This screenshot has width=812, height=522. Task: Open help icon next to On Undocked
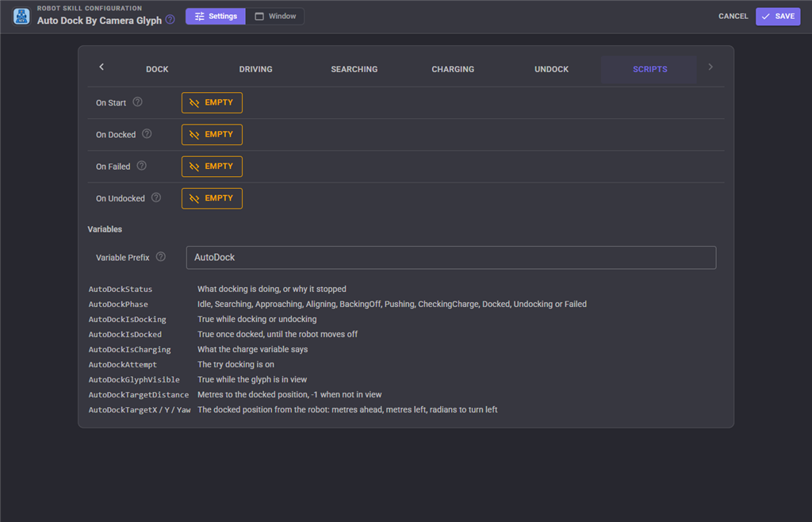pyautogui.click(x=156, y=198)
